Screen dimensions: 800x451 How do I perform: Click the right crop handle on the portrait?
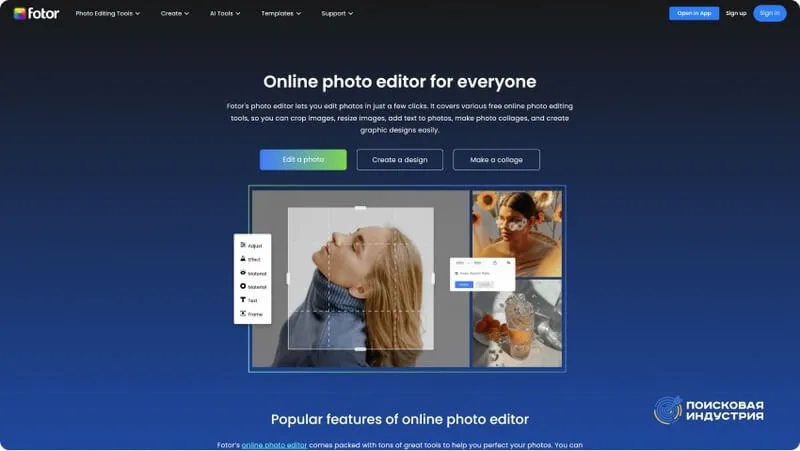(433, 279)
